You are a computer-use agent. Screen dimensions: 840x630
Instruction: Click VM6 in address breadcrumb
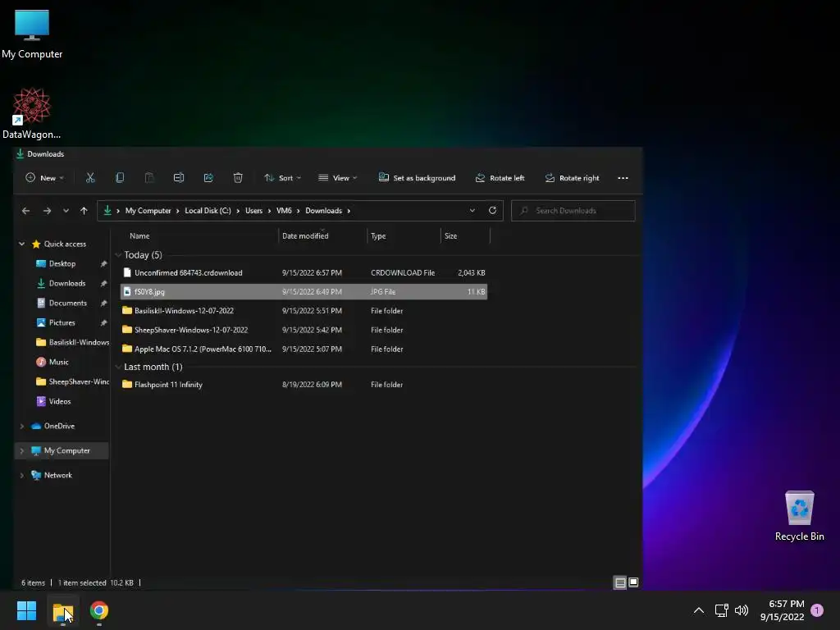coord(284,211)
